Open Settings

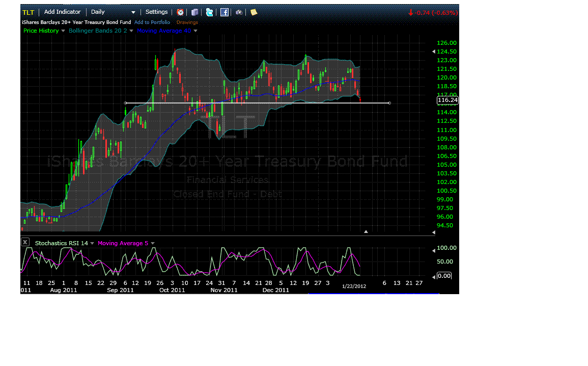[156, 12]
